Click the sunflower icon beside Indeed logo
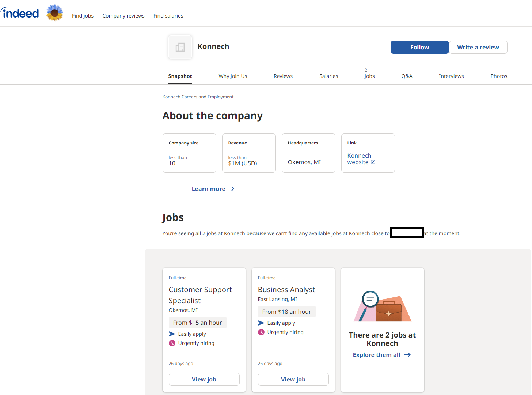532x395 pixels. tap(55, 13)
